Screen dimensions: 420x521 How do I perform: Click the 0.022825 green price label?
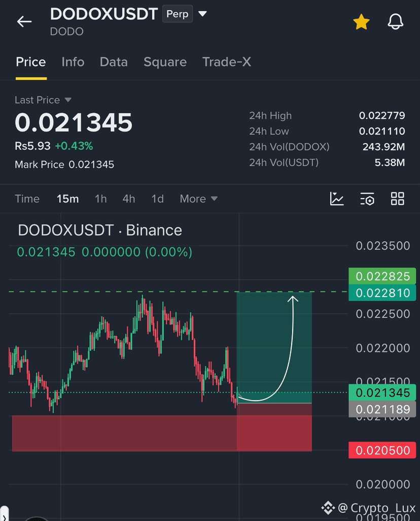(382, 276)
